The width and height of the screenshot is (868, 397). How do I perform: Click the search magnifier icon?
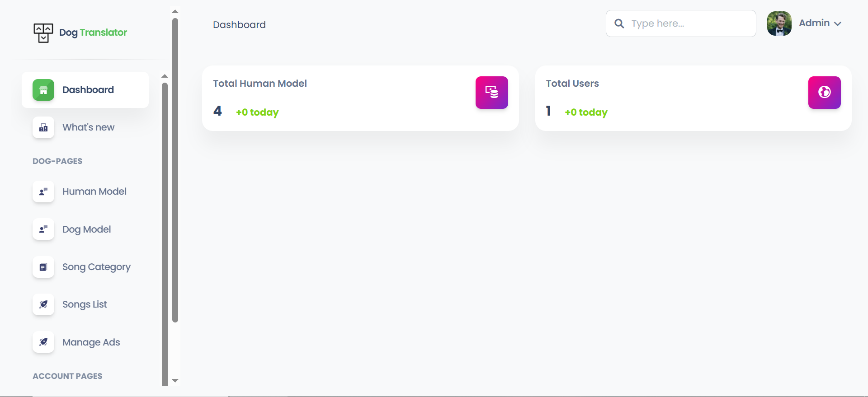point(619,23)
